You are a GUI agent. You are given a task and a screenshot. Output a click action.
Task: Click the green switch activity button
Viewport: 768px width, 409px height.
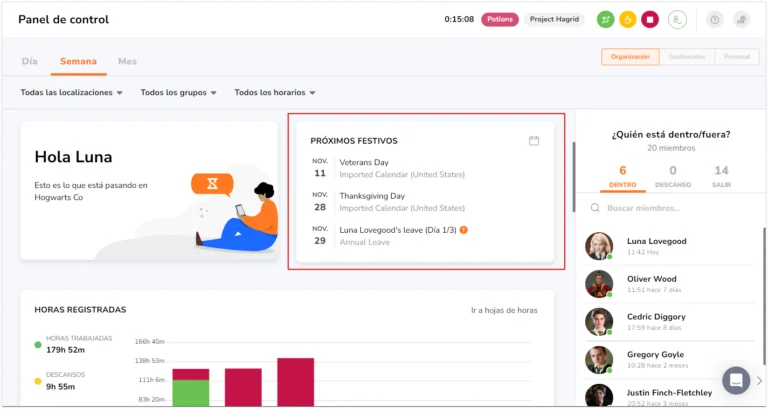pyautogui.click(x=605, y=20)
